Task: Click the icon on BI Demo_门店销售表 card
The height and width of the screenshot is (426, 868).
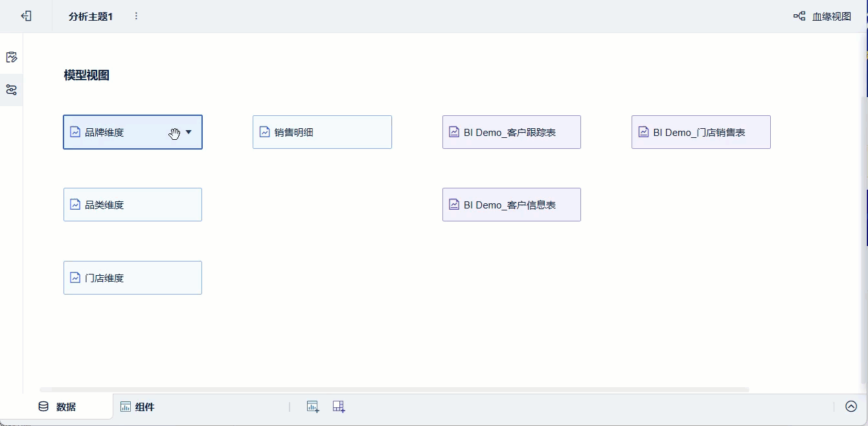Action: (x=644, y=132)
